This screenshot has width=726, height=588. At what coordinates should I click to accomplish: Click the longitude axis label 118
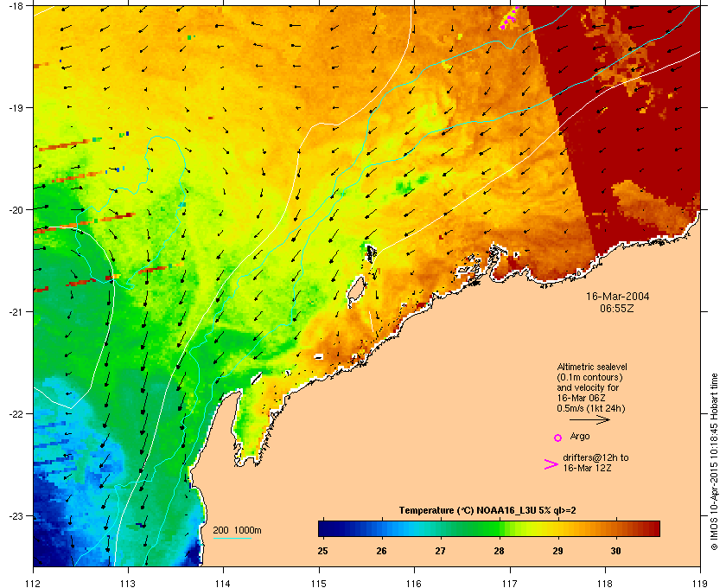(605, 584)
